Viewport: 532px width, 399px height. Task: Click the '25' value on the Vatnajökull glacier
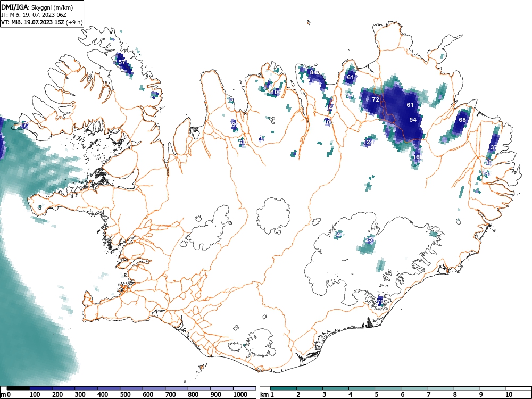370,240
